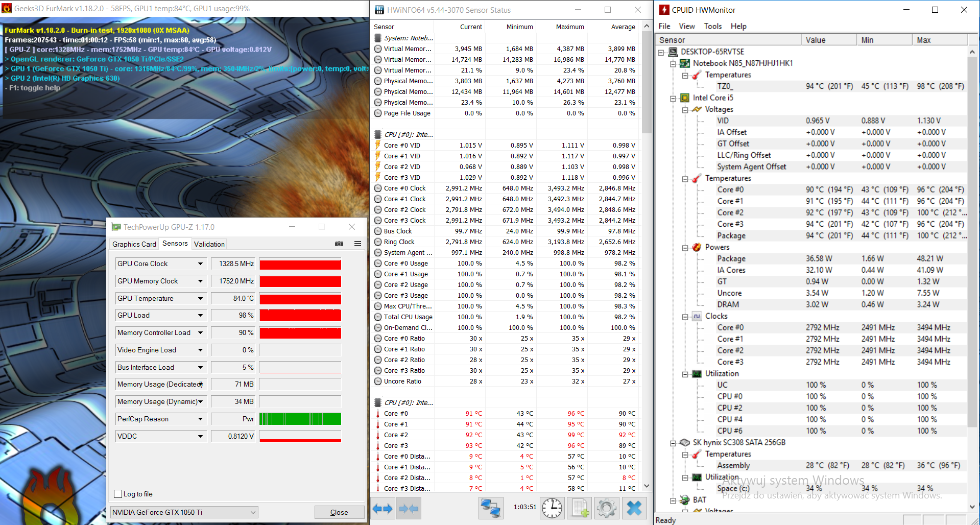Click PerfCap Reason green graph bar
This screenshot has height=525, width=980.
(x=300, y=419)
